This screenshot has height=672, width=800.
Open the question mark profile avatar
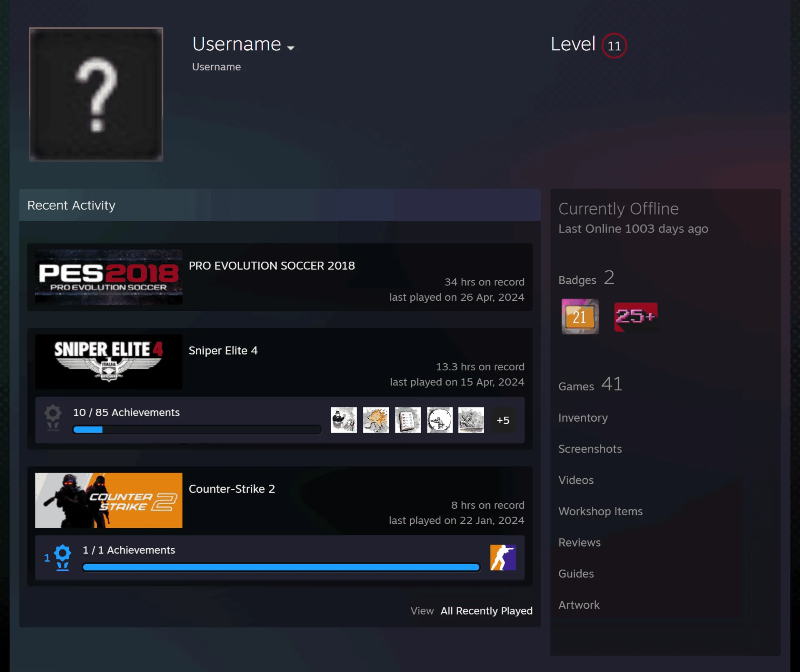(96, 94)
